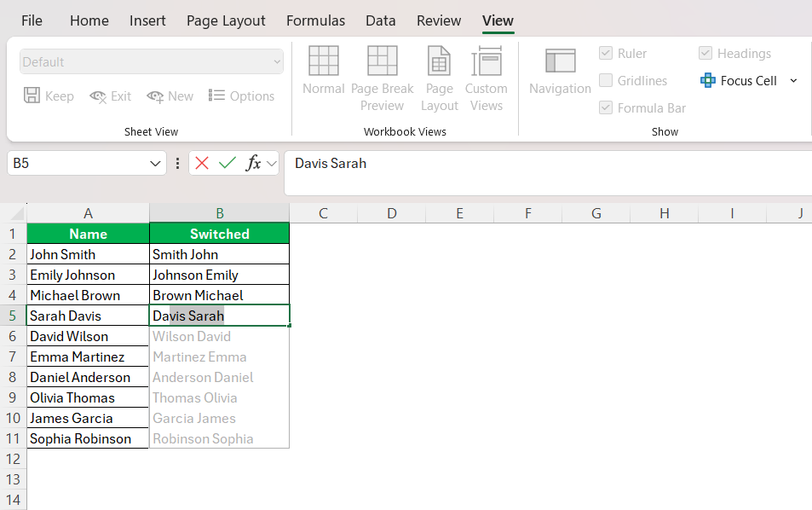Screen dimensions: 812x510
Task: Open the Navigation pane
Action: [x=560, y=71]
